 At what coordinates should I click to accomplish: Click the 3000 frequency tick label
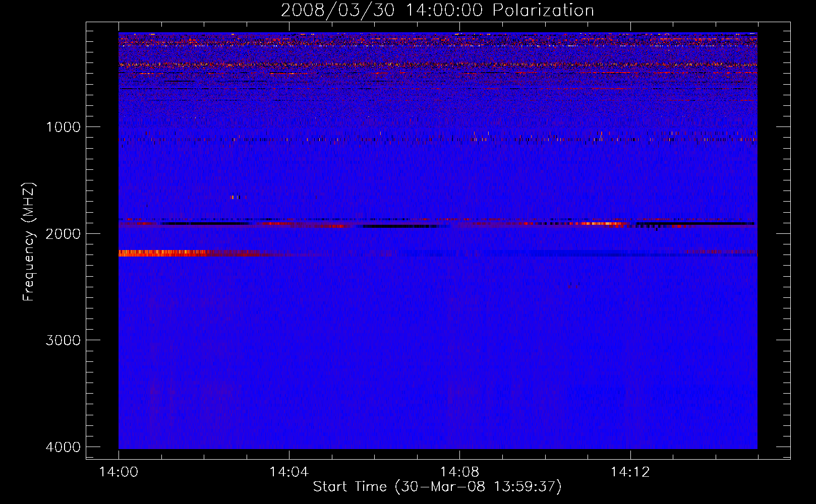[63, 340]
